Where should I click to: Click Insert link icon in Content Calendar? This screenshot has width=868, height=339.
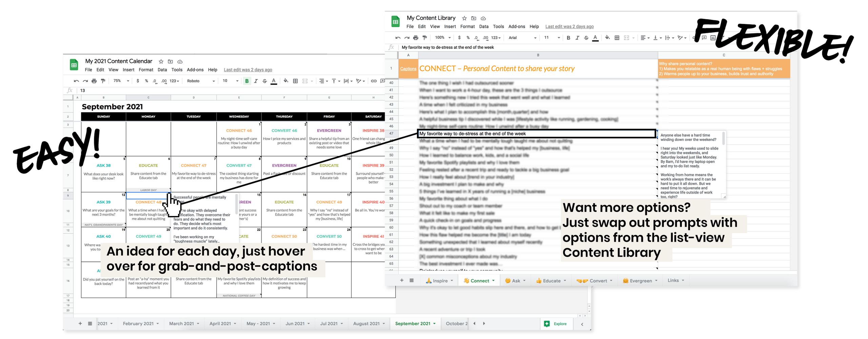[x=374, y=81]
